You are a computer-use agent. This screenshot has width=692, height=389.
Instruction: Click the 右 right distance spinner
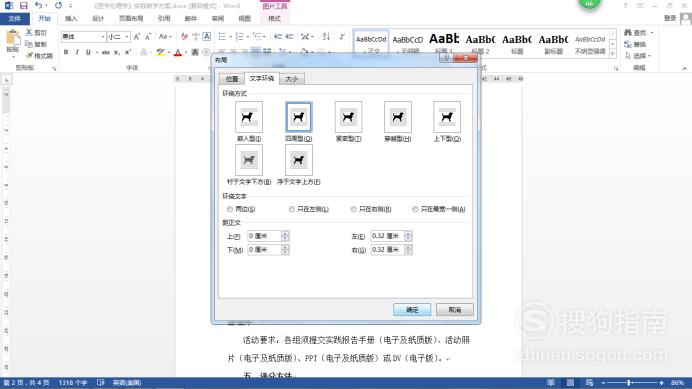click(408, 250)
